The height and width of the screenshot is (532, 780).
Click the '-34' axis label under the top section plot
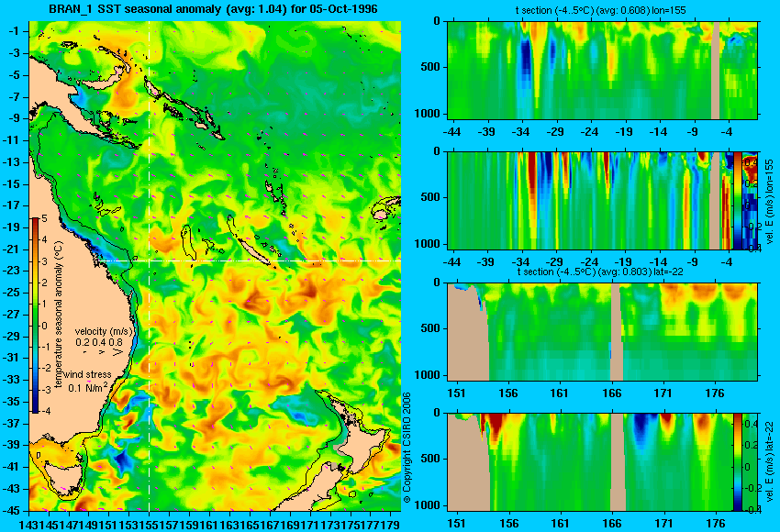(520, 132)
